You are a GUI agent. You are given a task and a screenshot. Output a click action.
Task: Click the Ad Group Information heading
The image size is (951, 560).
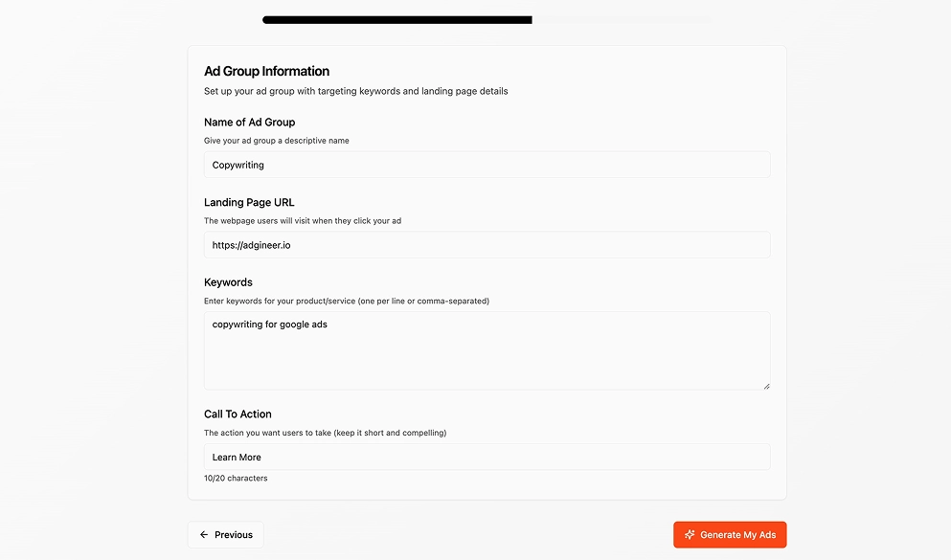(266, 71)
